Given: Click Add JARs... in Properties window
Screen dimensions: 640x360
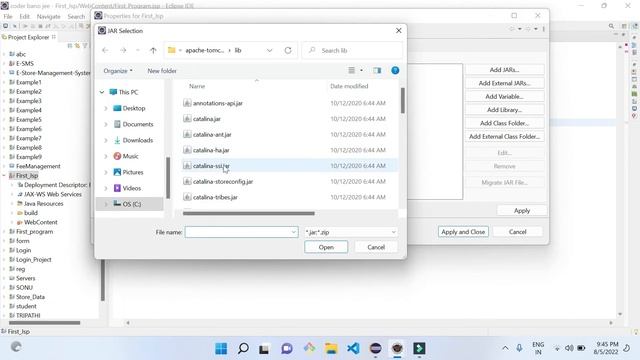Looking at the screenshot, I should point(504,70).
